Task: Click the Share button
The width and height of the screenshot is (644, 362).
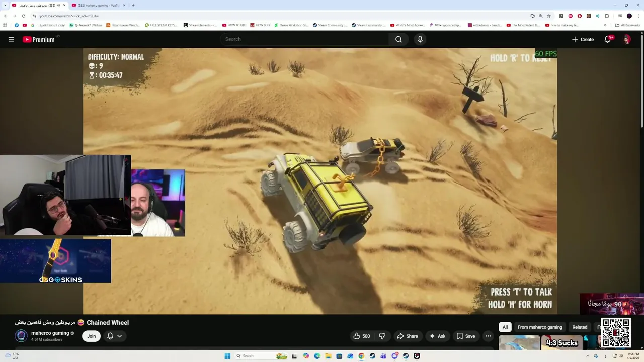Action: tap(408, 336)
